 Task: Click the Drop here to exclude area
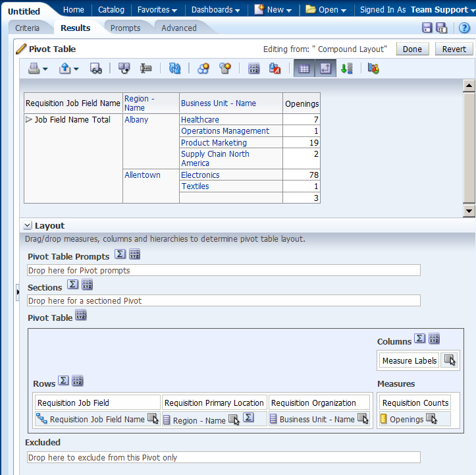tap(224, 457)
